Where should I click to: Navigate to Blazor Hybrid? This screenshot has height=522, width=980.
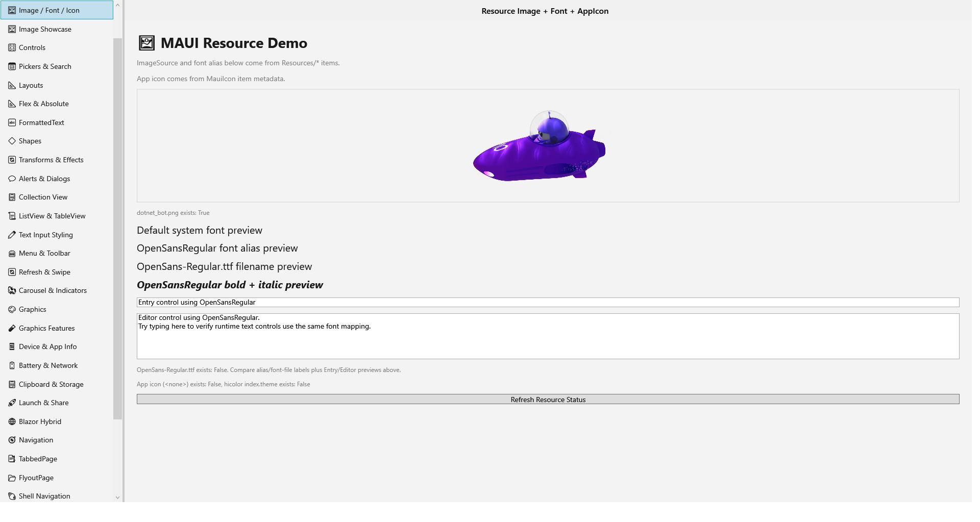tap(57, 421)
